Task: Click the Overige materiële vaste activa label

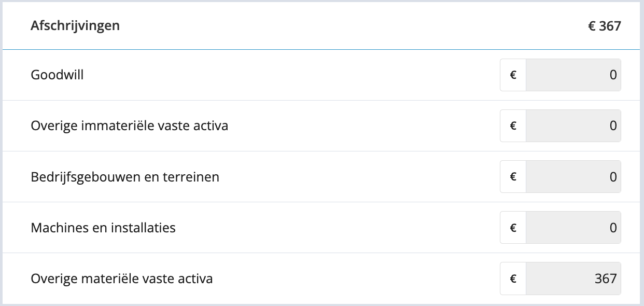Action: tap(122, 279)
